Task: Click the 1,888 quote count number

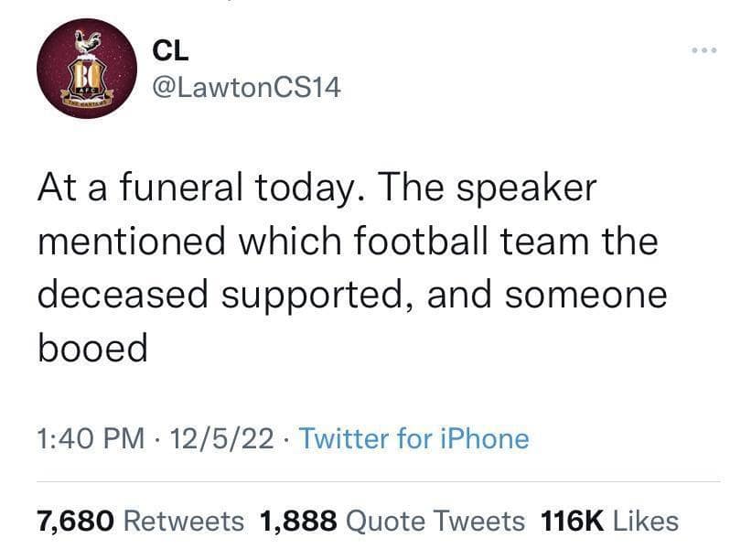Action: 298,521
